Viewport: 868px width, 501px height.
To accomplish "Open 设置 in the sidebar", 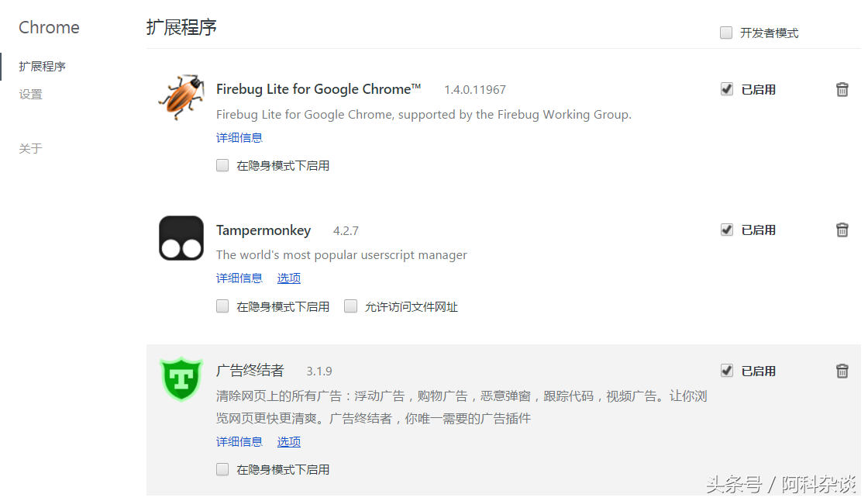I will pyautogui.click(x=31, y=95).
